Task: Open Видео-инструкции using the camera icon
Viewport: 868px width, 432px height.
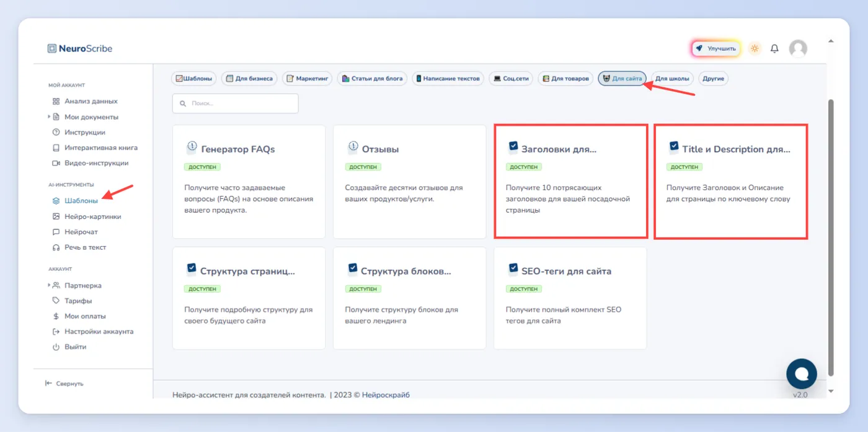Action: 56,163
